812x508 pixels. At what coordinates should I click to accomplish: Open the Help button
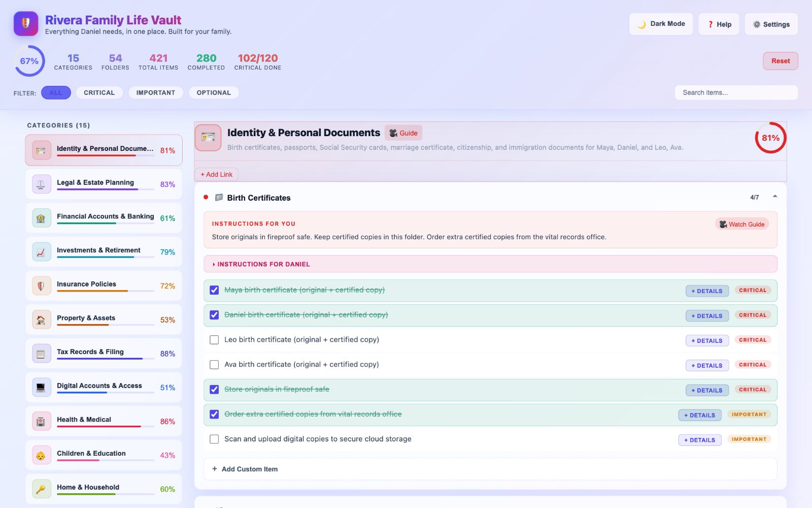(719, 24)
